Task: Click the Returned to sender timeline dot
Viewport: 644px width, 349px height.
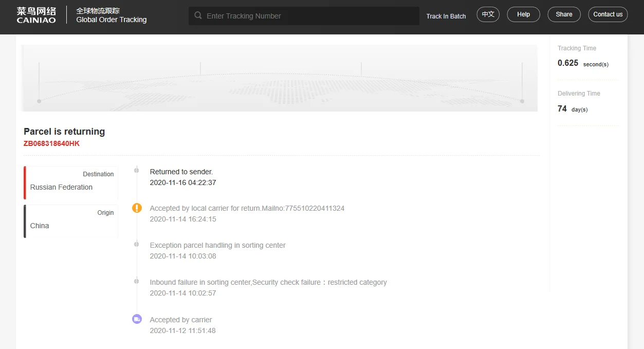Action: click(136, 170)
